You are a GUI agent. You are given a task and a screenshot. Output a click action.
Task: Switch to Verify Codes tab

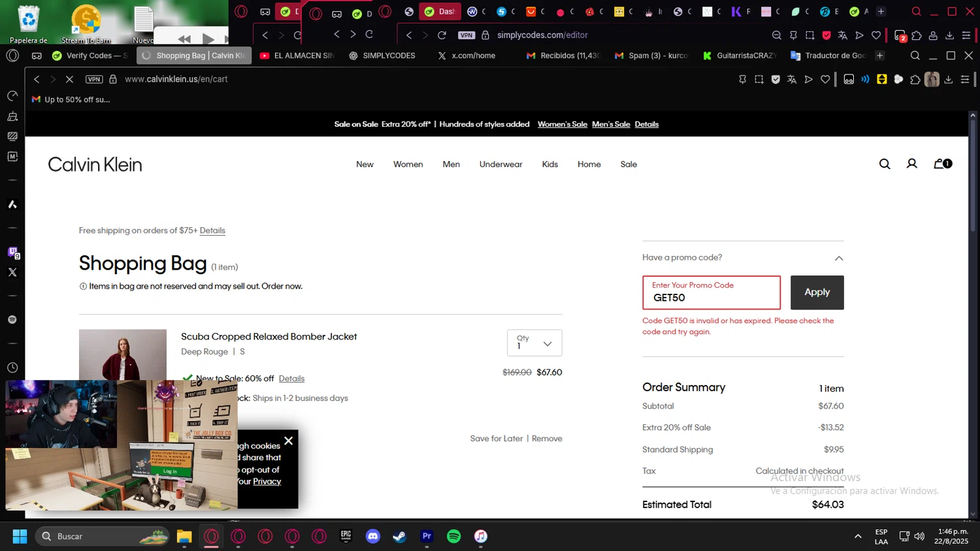click(90, 55)
